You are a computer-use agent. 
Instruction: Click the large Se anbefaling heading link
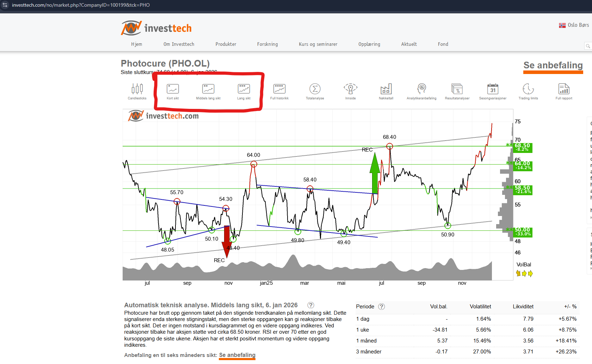click(x=553, y=66)
